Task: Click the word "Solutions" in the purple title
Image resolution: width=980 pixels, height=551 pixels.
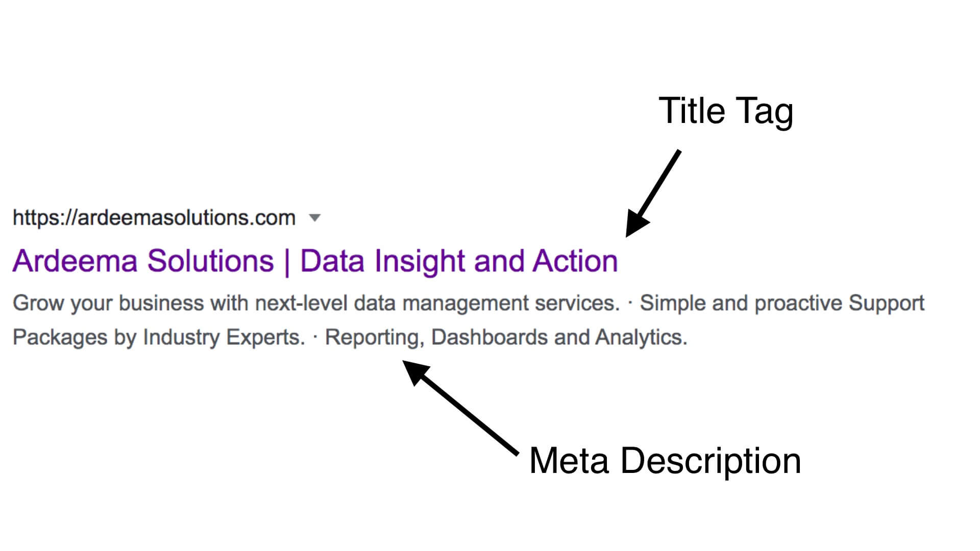Action: [x=210, y=261]
